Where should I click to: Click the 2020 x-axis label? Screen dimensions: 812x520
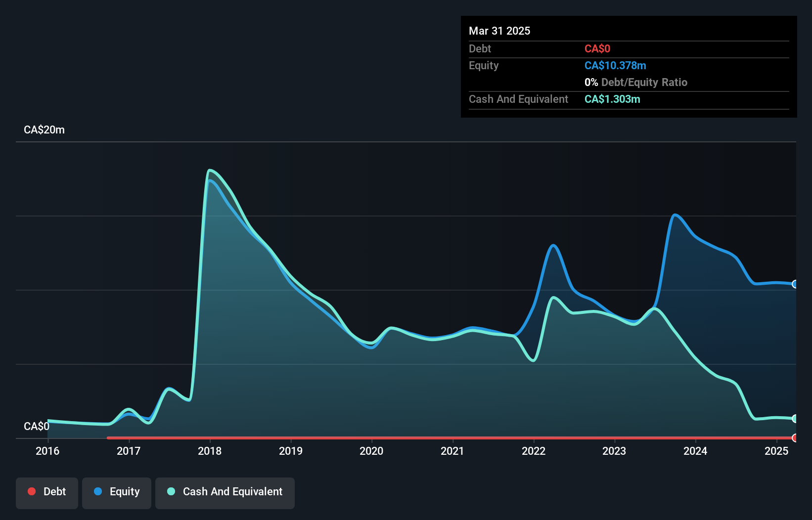click(371, 451)
